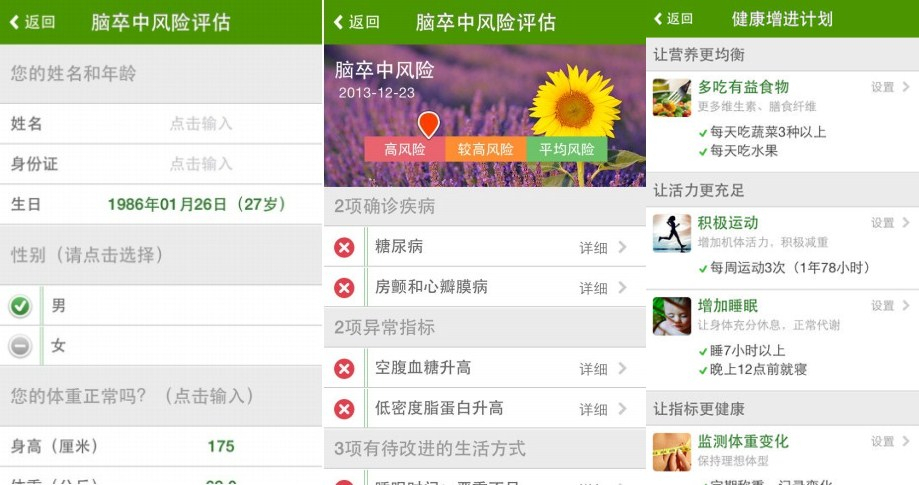Screen dimensions: 919x485
Task: Tap the red X icon beside 房颤和心瓣膜病
Action: point(344,288)
